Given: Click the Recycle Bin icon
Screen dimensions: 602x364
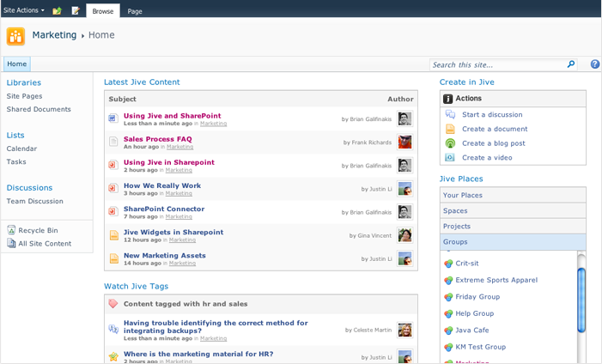Looking at the screenshot, I should point(11,230).
